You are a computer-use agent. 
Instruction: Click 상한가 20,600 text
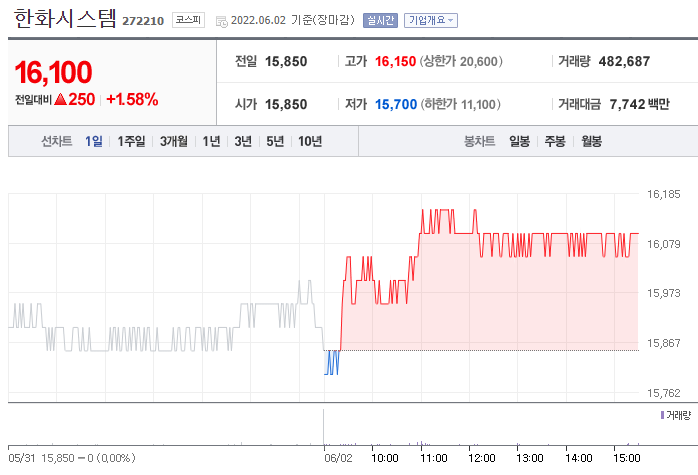click(x=461, y=61)
